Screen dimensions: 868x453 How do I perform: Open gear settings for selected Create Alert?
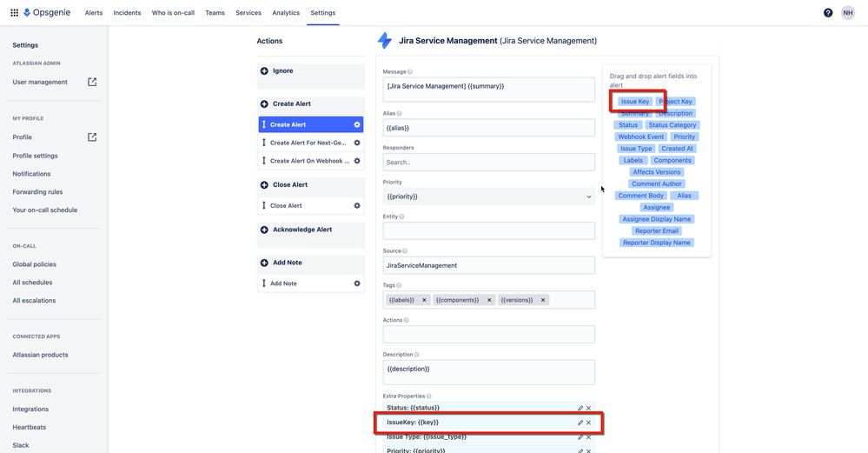(357, 124)
